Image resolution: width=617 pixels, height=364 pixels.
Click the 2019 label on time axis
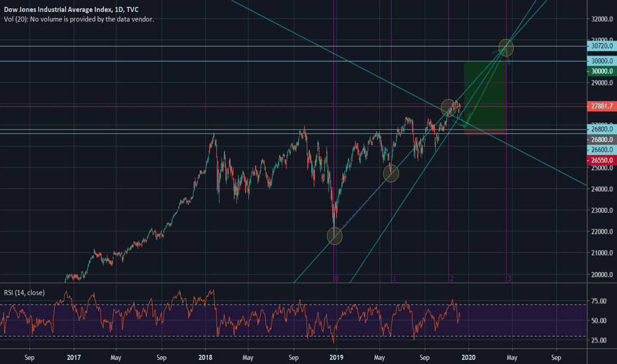pos(336,357)
